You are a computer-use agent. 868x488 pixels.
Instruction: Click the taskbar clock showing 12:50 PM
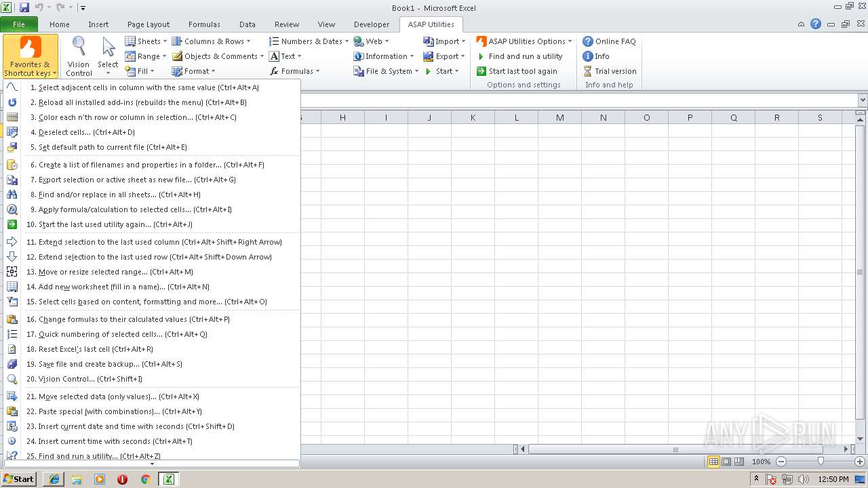pos(833,479)
